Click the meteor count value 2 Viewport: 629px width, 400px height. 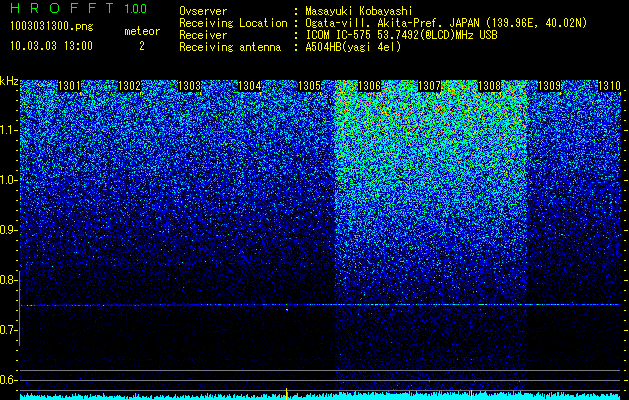tap(142, 46)
